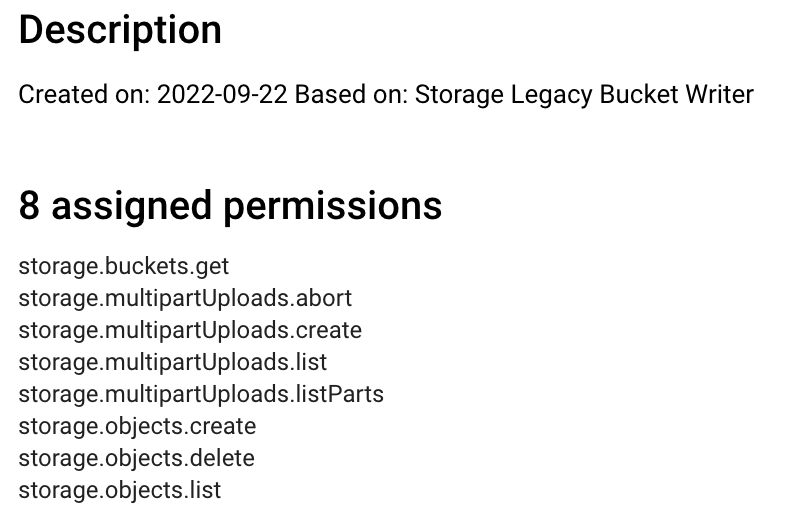790x524 pixels.
Task: Select the storage.objects.create permission
Action: coord(137,426)
